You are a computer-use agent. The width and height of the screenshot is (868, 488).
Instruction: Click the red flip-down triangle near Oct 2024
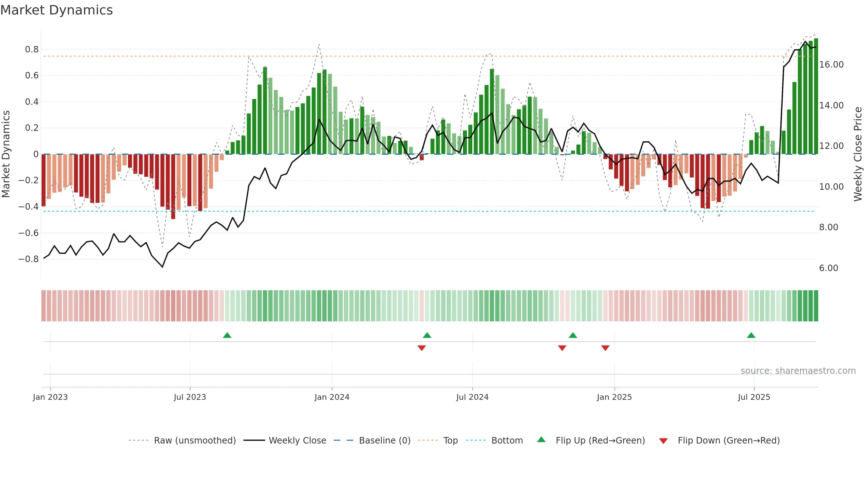(562, 348)
